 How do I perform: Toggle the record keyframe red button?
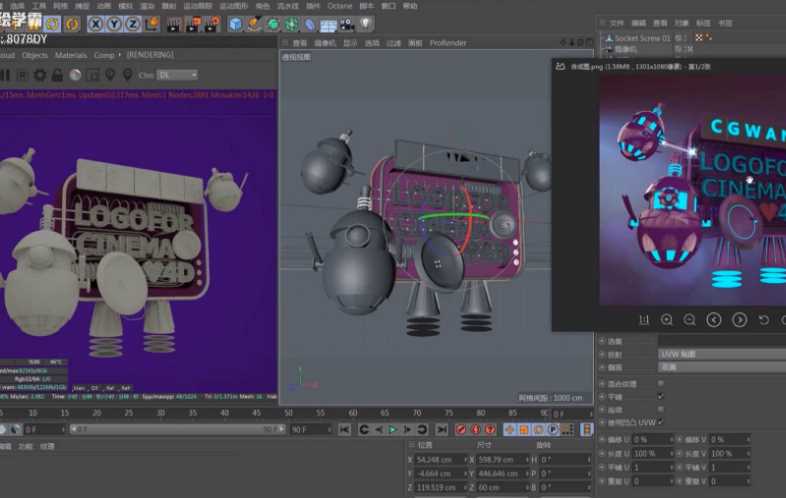coord(461,429)
